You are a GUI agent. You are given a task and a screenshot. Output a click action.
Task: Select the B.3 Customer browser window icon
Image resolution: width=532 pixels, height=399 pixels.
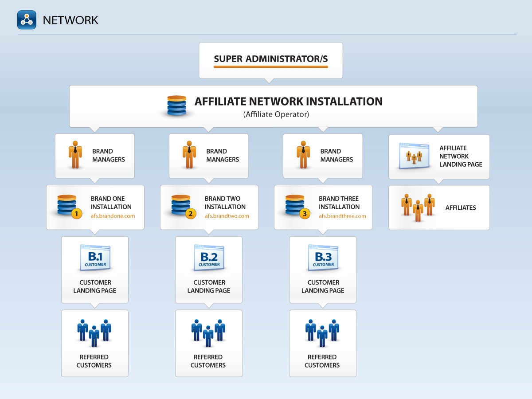click(x=322, y=257)
